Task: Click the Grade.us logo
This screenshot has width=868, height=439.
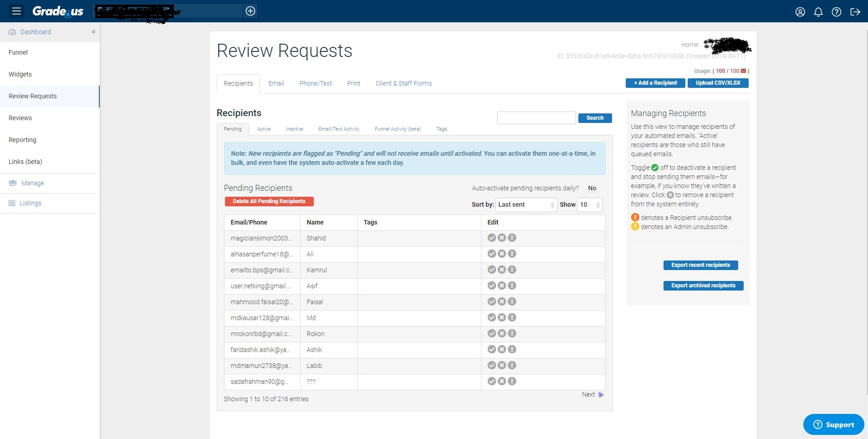Action: [58, 11]
